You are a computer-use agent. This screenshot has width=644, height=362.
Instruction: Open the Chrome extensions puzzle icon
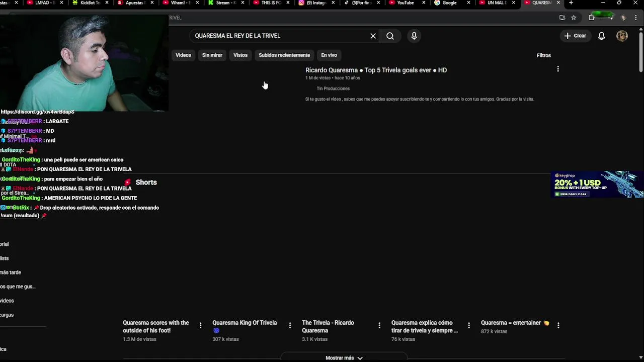point(592,18)
